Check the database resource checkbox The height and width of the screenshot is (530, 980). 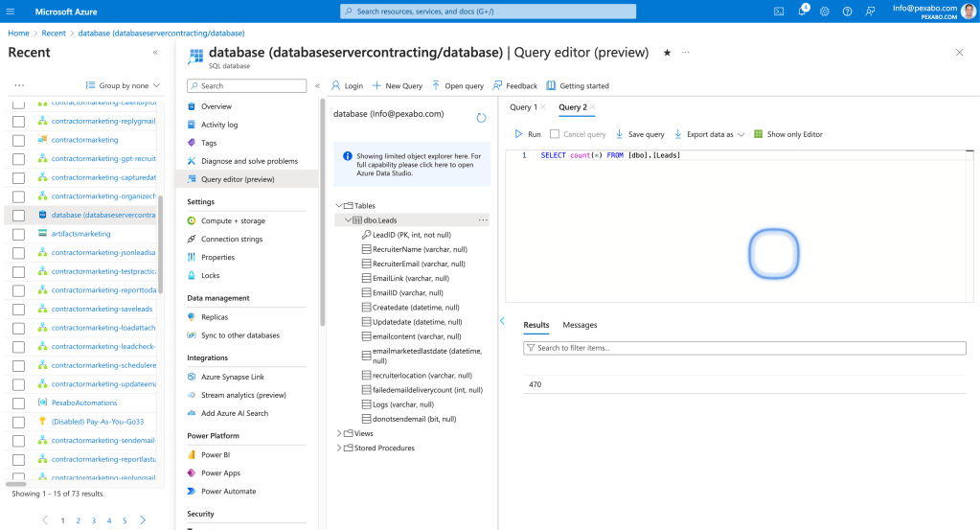[x=19, y=216]
